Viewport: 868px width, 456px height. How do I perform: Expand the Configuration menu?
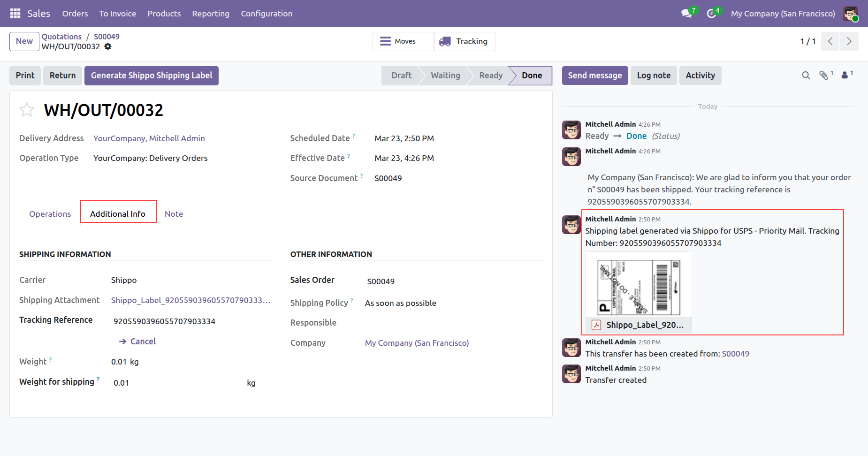(266, 14)
